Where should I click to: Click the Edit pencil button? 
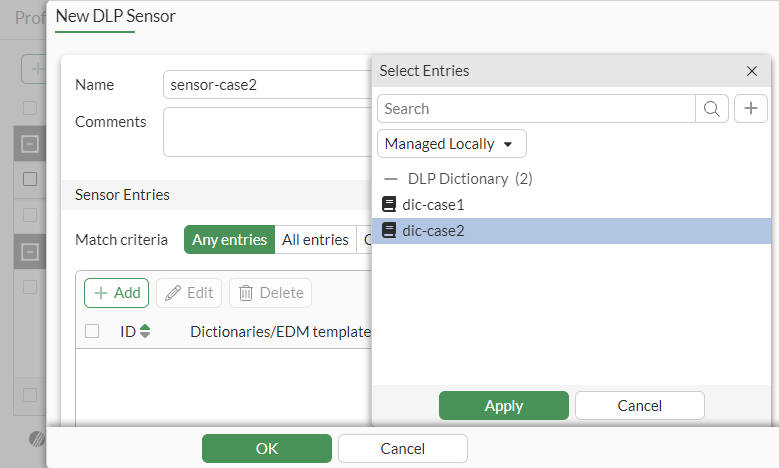(x=189, y=293)
